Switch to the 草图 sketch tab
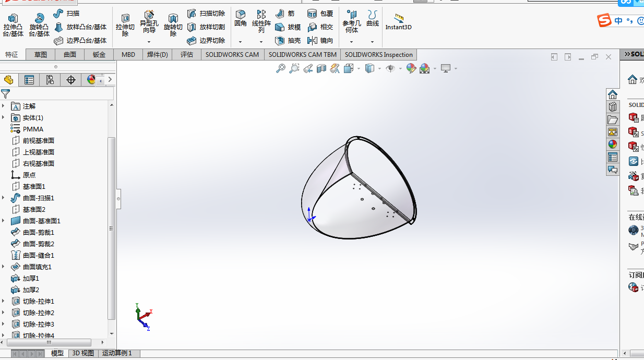Screen dimensions: 644x360 tap(41, 55)
